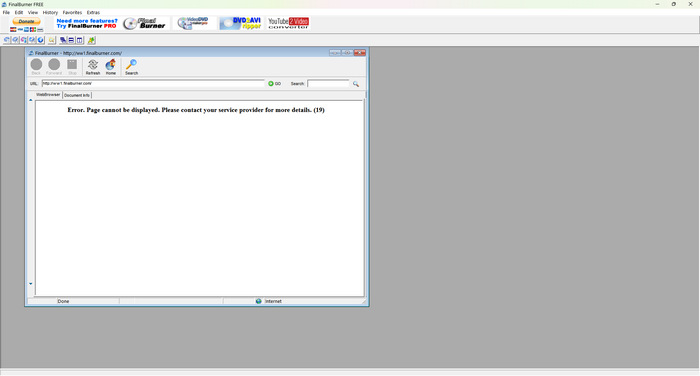Screen dimensions: 700x376
Task: Click the Stop toolbar icon
Action: (72, 67)
